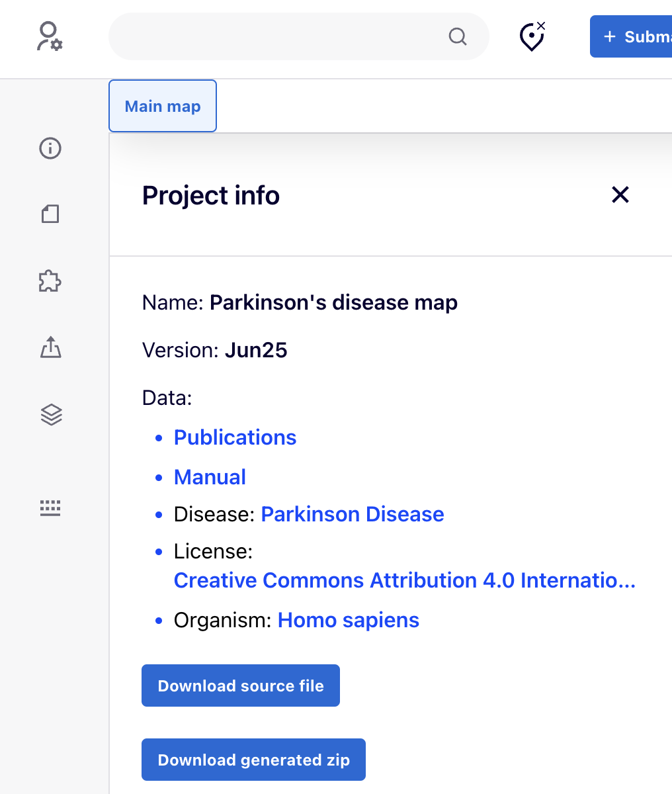Screen dimensions: 672x794
Task: Close the Project info panel
Action: (620, 195)
